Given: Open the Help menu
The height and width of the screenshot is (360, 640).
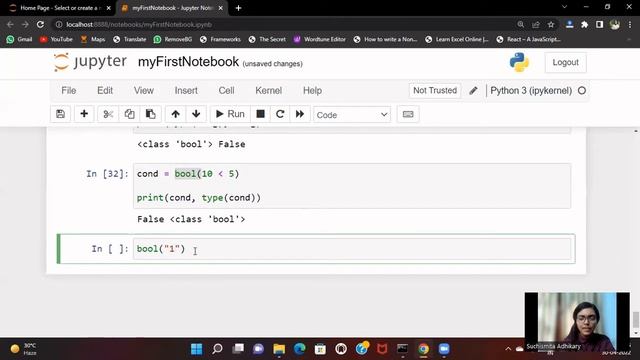Looking at the screenshot, I should coord(312,91).
